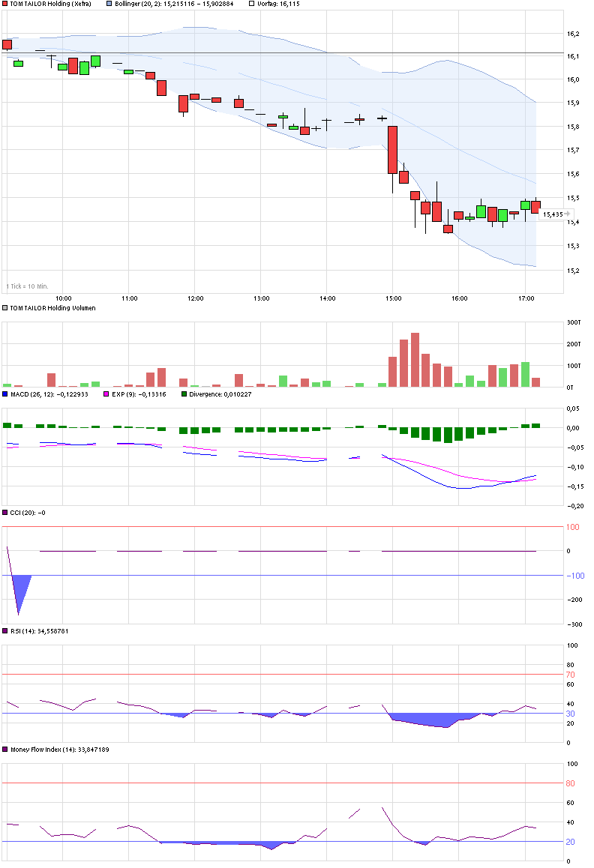Click the blue MACD legend swatch
This screenshot has width=594, height=868.
click(x=5, y=394)
